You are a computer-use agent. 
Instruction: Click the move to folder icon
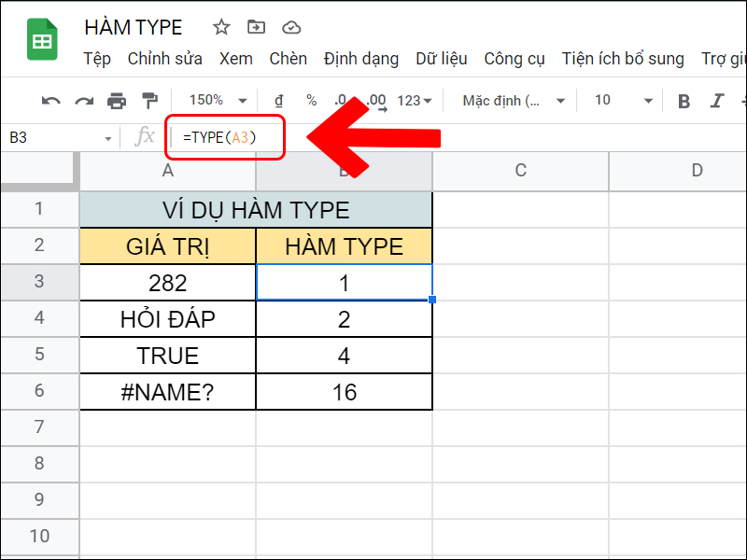tap(256, 27)
